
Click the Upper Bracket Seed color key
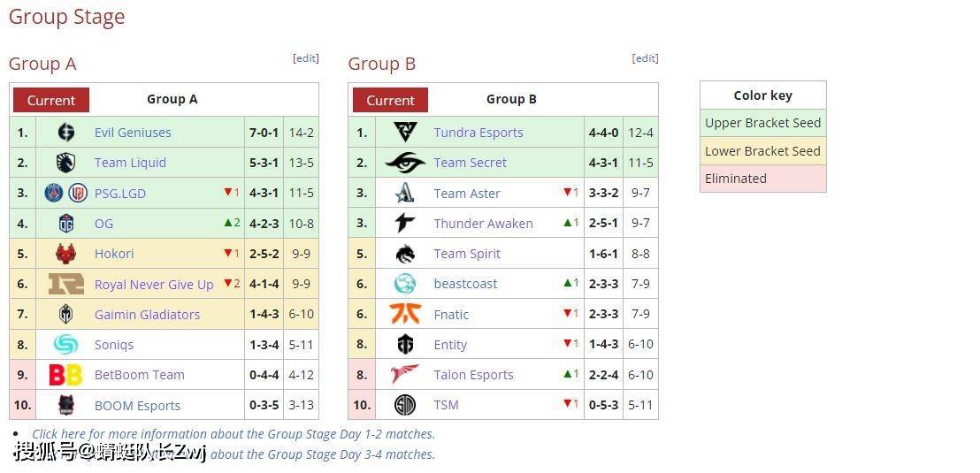click(763, 123)
